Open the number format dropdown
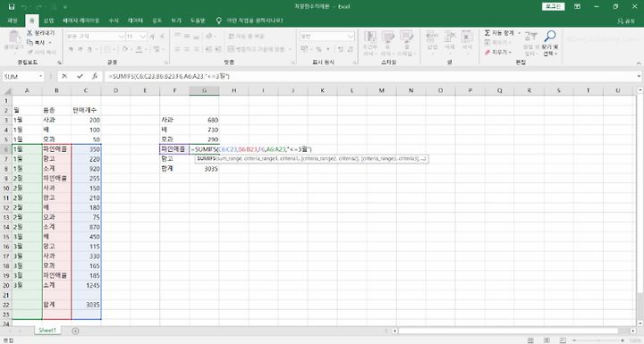The width and height of the screenshot is (644, 344). click(351, 37)
